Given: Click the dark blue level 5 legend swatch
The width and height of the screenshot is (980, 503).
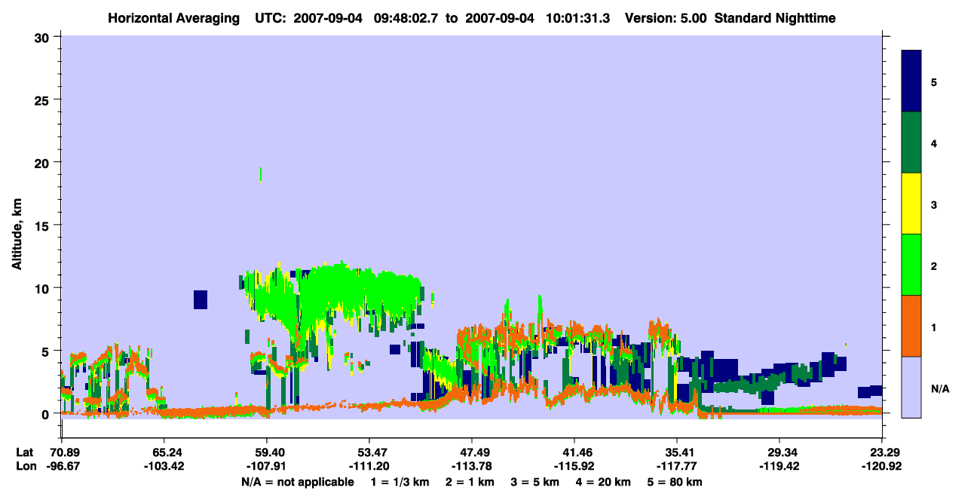Looking at the screenshot, I should click(911, 81).
